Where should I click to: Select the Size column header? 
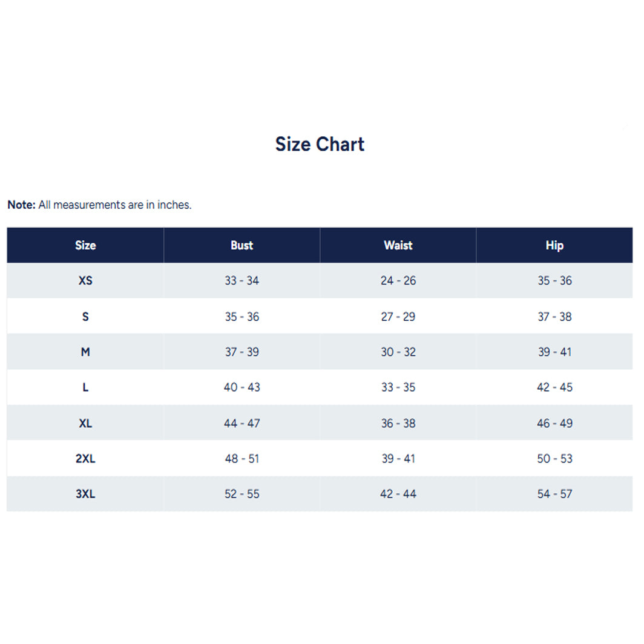[x=85, y=245]
